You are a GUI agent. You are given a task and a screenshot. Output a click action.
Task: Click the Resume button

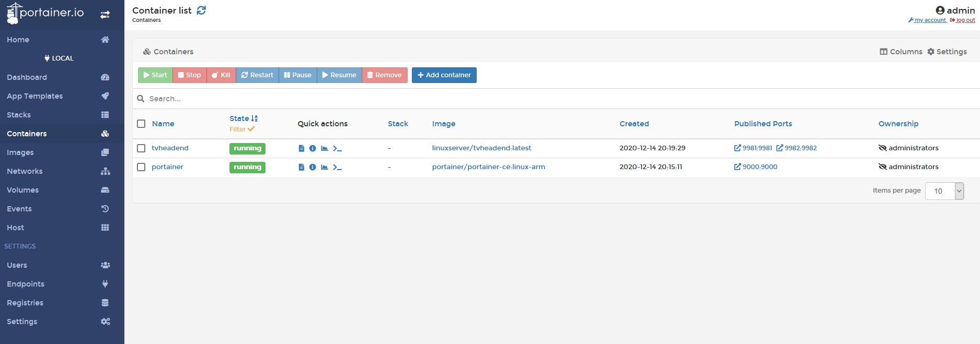point(339,75)
